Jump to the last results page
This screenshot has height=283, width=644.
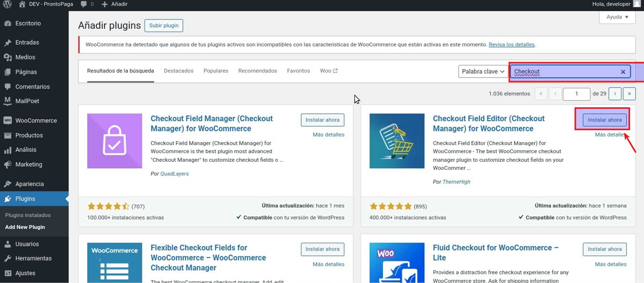coord(629,94)
